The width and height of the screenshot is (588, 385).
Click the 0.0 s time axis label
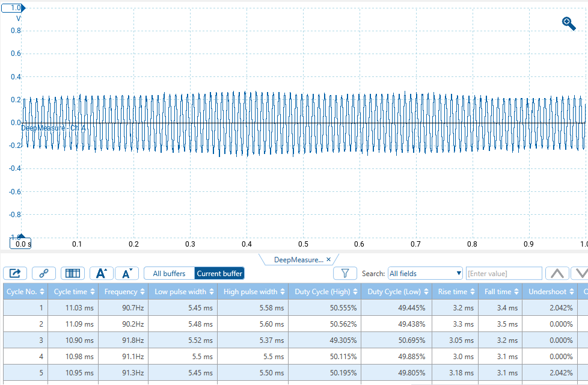pyautogui.click(x=23, y=244)
